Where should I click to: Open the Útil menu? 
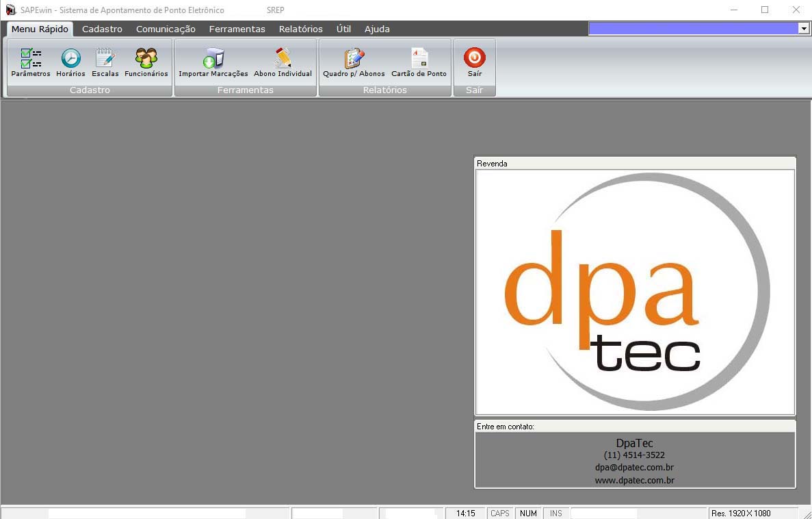[x=343, y=29]
